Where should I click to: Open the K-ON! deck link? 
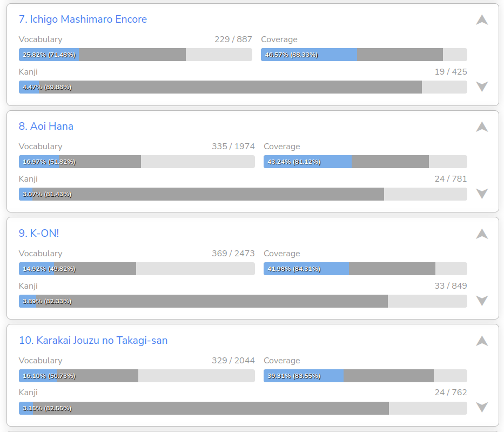pos(38,234)
